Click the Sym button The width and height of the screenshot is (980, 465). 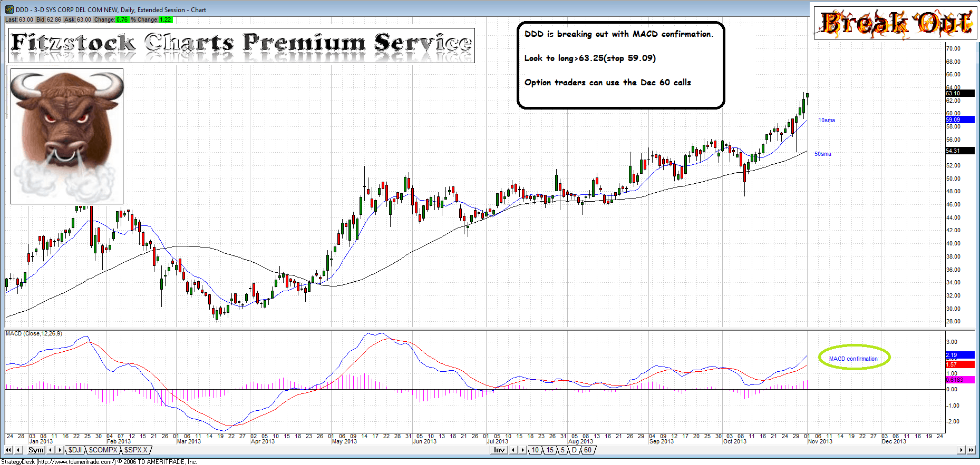coord(36,450)
